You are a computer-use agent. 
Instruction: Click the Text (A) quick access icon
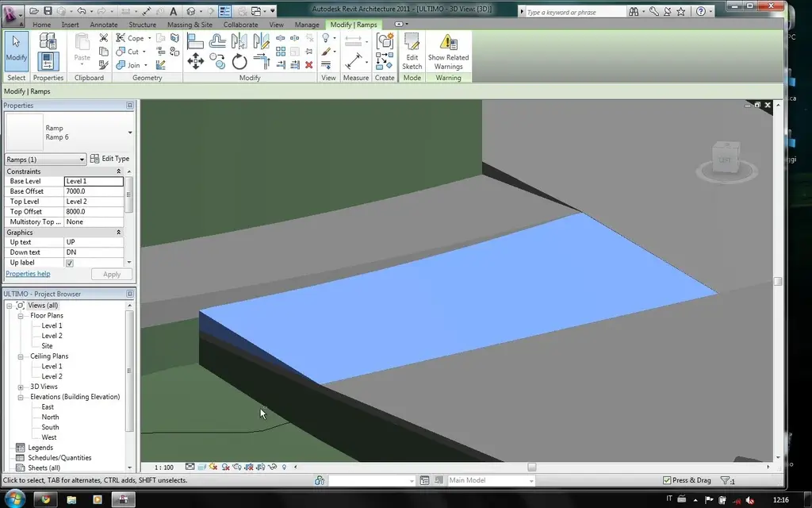point(174,11)
